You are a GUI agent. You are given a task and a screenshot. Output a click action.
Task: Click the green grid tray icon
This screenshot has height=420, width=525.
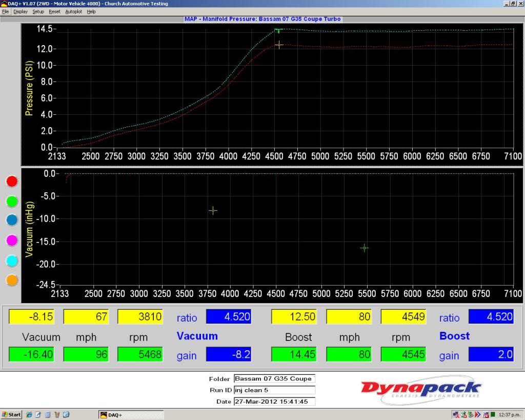[x=492, y=415]
